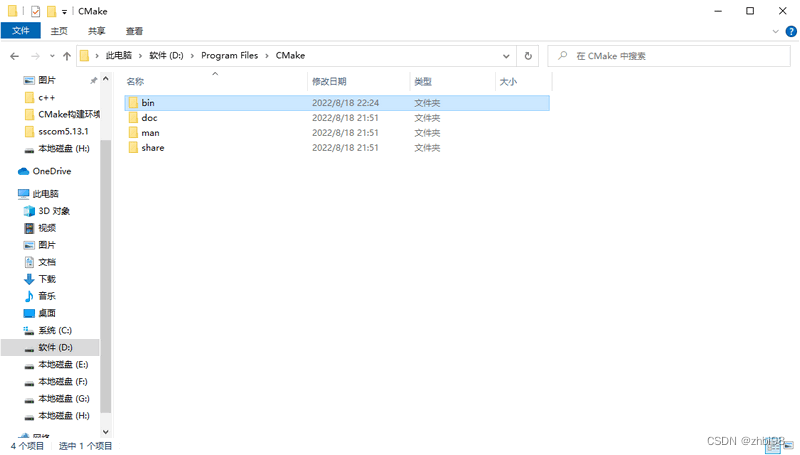The image size is (800, 455).
Task: Click Program Files in the breadcrumb
Action: (x=230, y=56)
